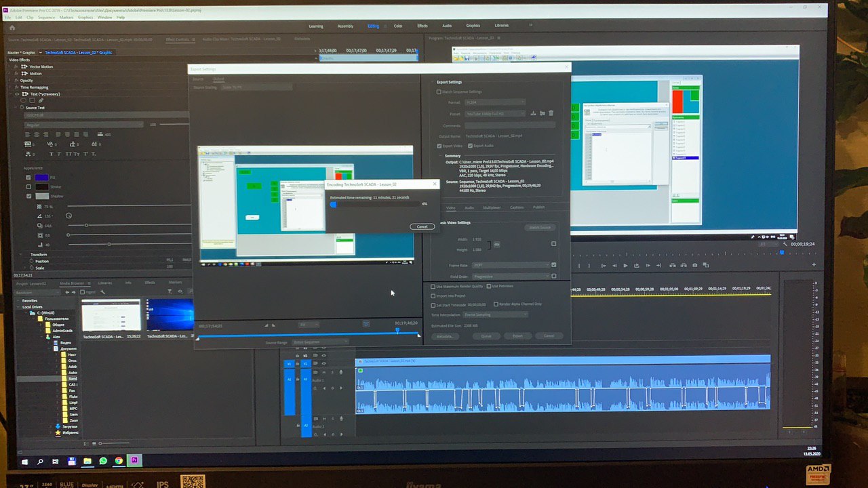This screenshot has height=488, width=868.
Task: Enable Render Alpha Channel Only checkbox
Action: tap(496, 304)
